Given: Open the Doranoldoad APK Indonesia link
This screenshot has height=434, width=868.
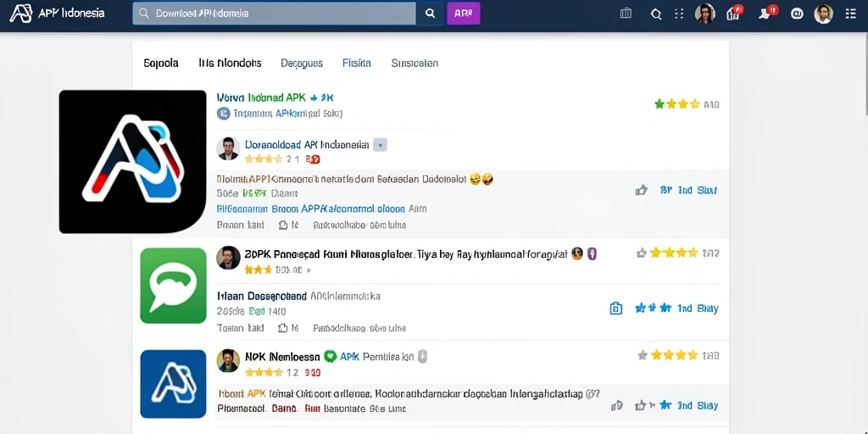Looking at the screenshot, I should point(307,145).
